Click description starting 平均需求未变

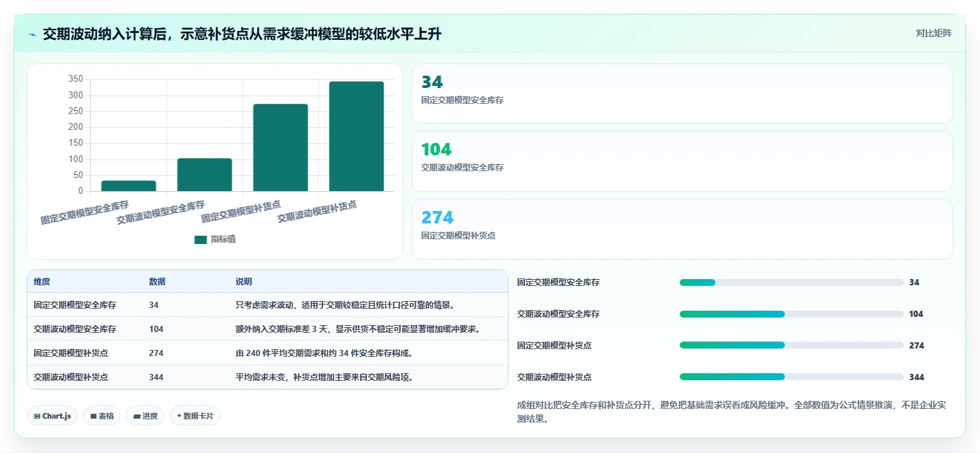pos(324,377)
